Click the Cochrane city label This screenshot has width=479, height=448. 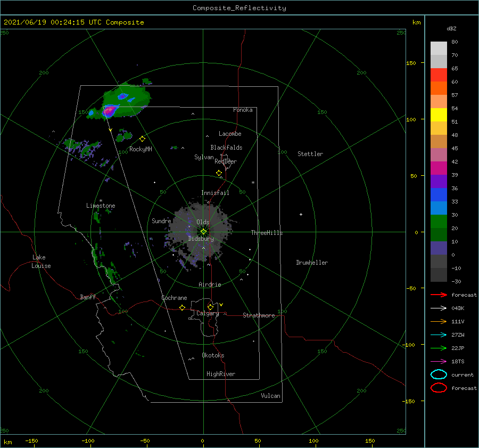[x=174, y=298]
